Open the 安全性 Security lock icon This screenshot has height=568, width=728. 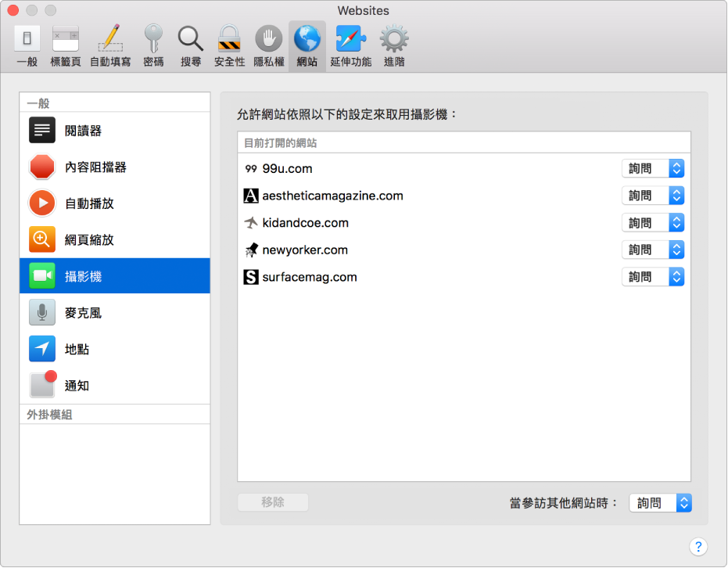click(229, 38)
